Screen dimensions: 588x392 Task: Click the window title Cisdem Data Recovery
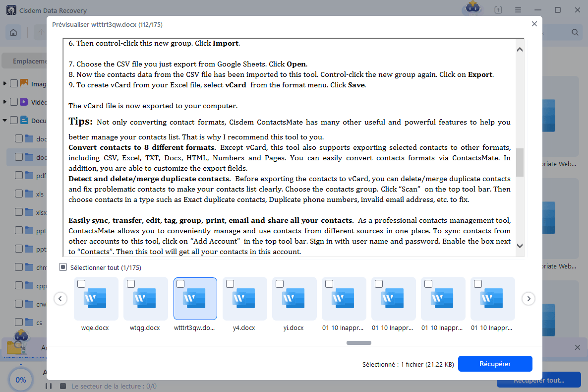click(x=53, y=10)
